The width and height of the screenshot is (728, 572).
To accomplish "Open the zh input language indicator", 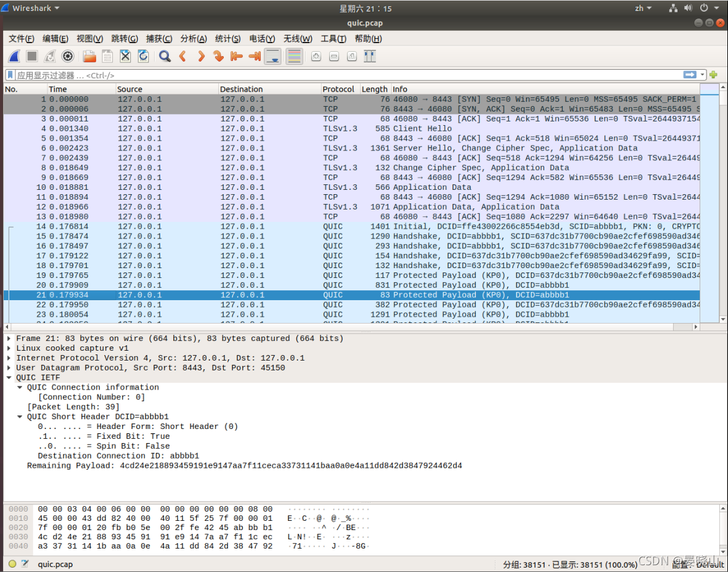I will point(643,8).
